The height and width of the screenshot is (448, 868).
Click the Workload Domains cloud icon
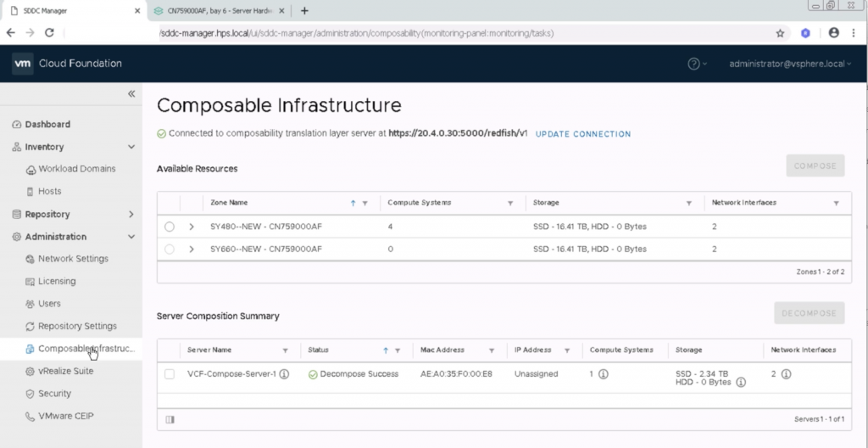coord(31,170)
